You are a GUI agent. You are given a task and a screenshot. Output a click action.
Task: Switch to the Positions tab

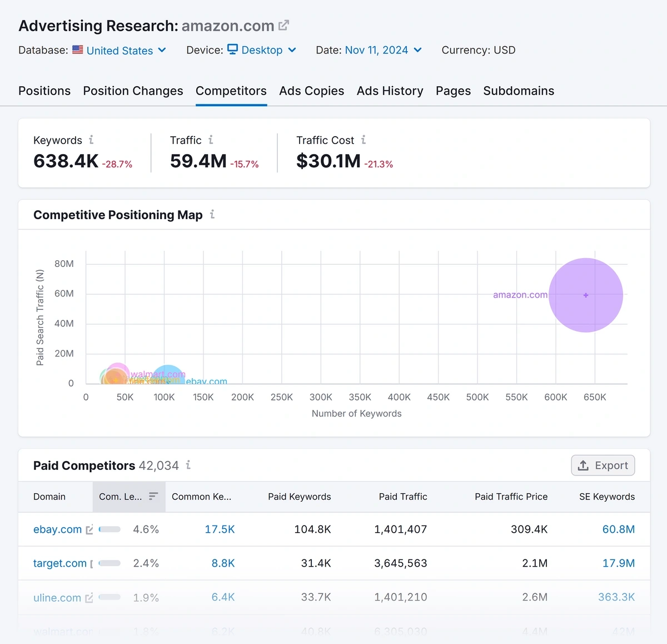(x=44, y=91)
